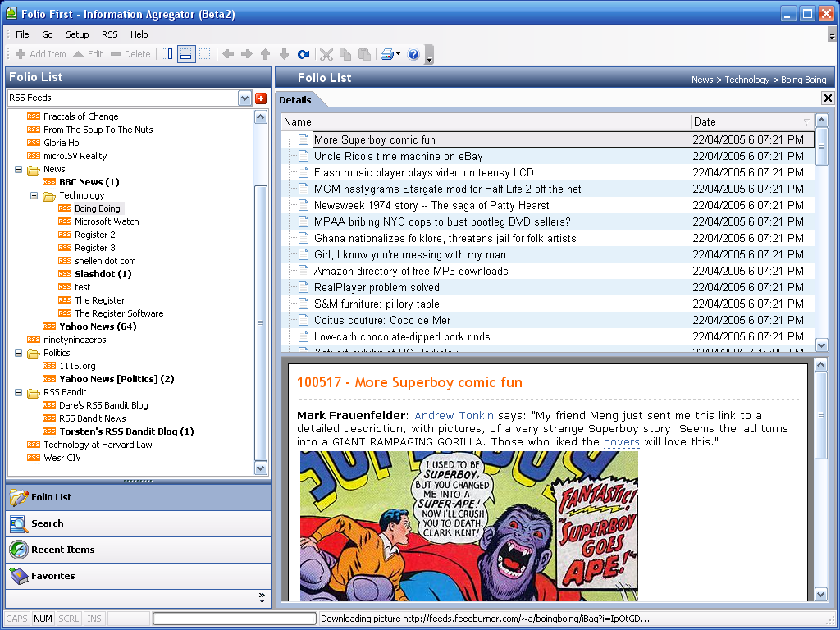Open the Print dropdown arrow

pyautogui.click(x=398, y=54)
